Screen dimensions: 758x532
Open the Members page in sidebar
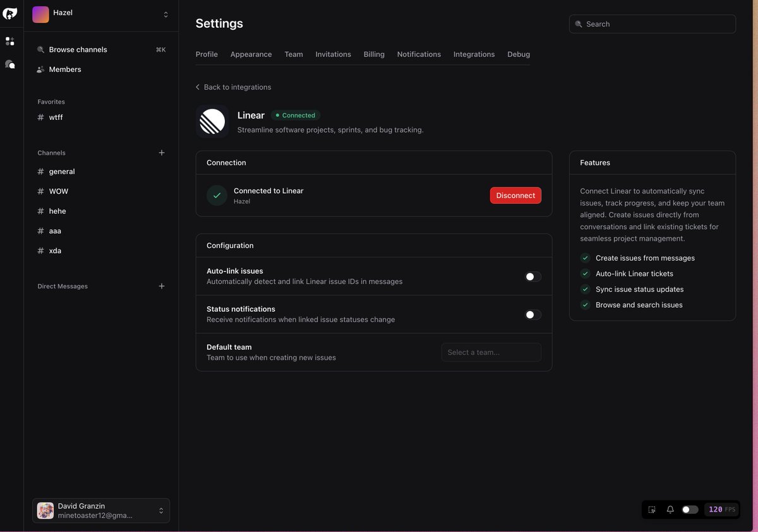(x=101, y=69)
